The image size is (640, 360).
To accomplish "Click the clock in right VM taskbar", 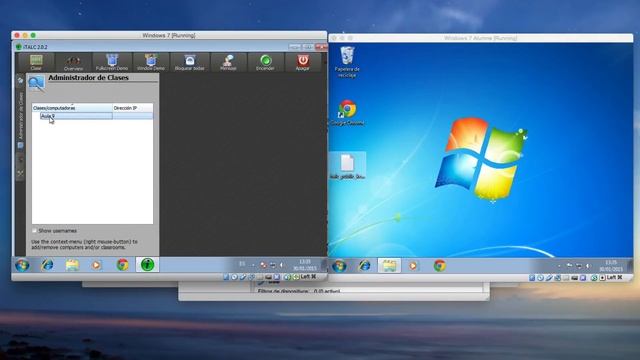I will tap(611, 266).
